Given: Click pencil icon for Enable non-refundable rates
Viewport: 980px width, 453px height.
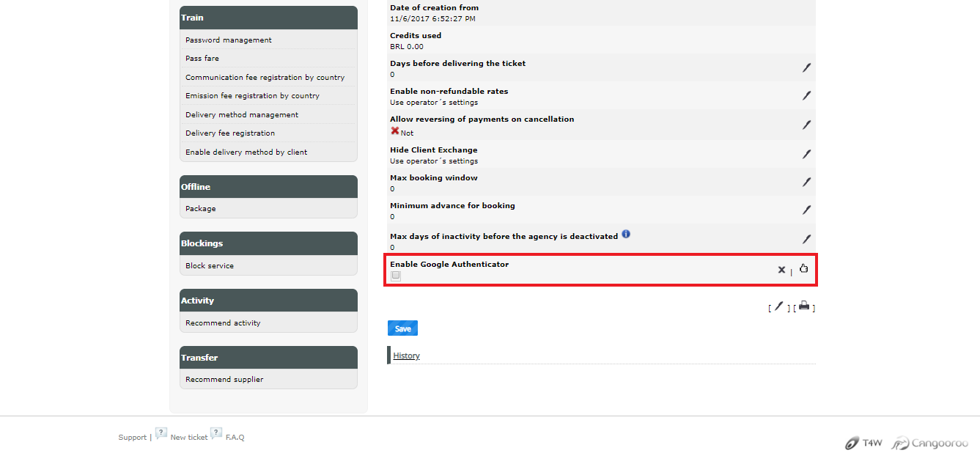Looking at the screenshot, I should (x=806, y=95).
